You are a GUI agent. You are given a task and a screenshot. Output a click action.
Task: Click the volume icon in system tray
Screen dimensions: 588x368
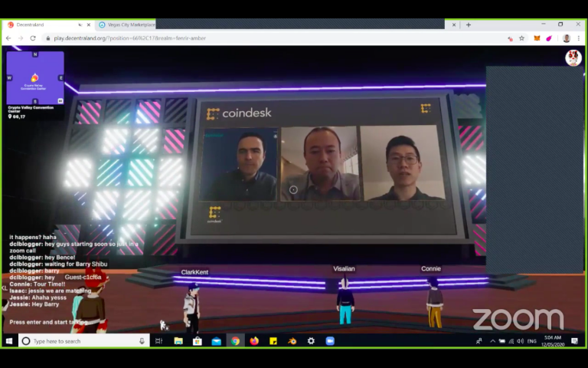pyautogui.click(x=520, y=341)
